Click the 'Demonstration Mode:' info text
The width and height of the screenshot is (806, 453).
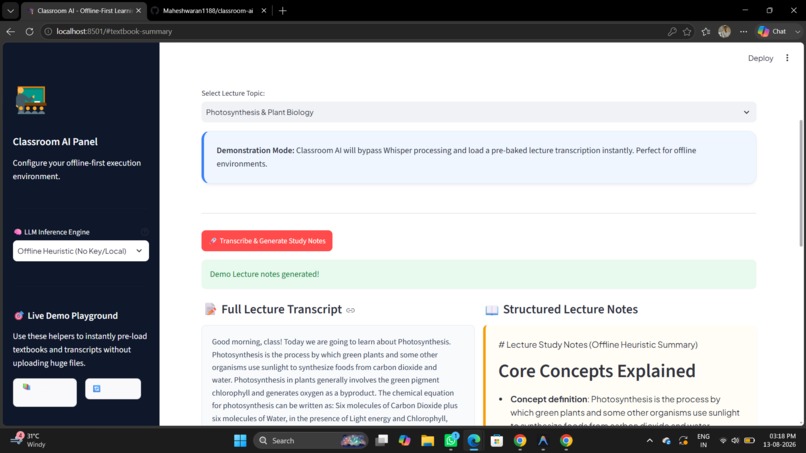(255, 150)
